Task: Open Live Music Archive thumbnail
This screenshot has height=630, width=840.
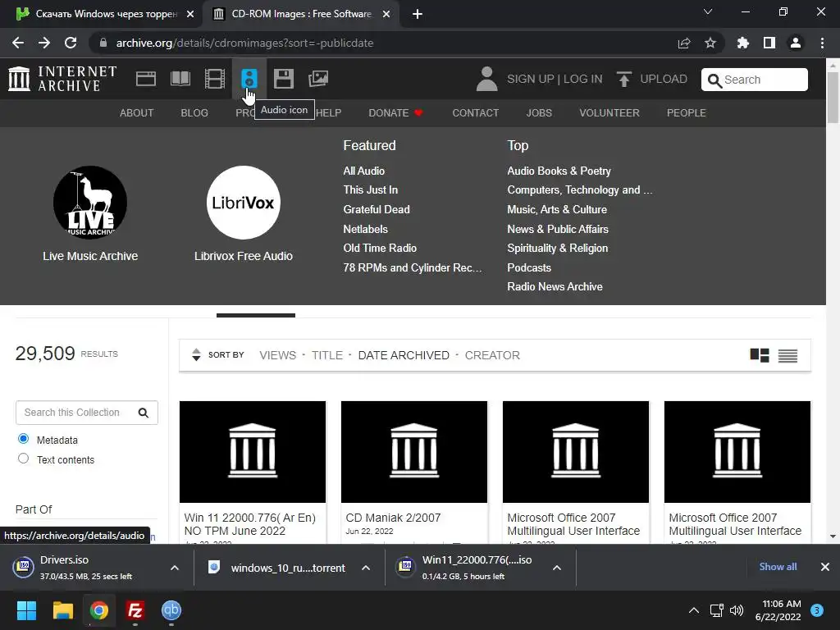Action: (90, 203)
